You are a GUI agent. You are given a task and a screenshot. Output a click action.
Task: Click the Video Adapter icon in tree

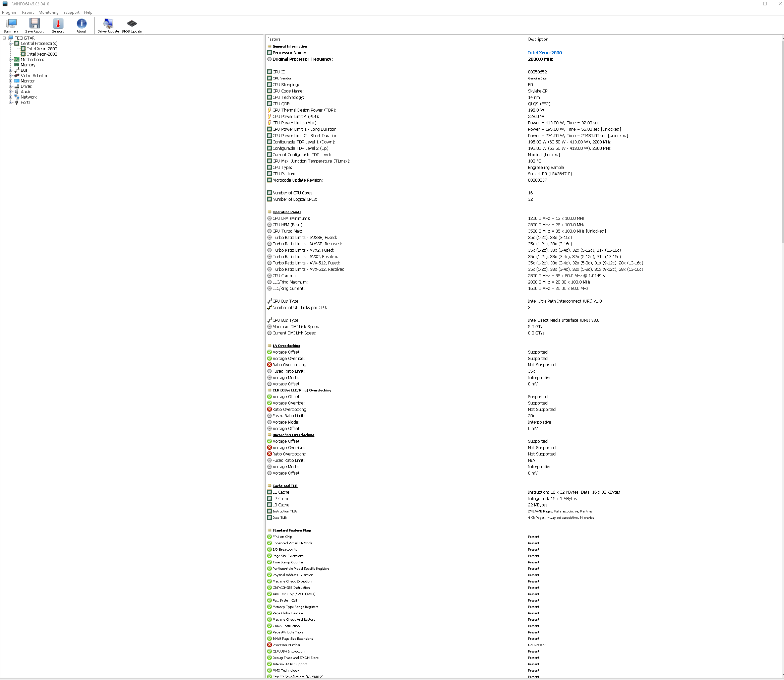[17, 75]
